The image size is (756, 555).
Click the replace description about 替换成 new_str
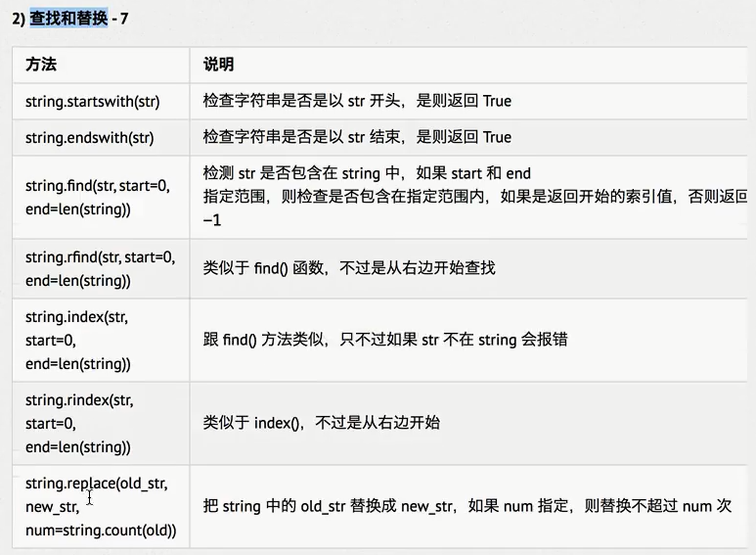click(x=467, y=506)
